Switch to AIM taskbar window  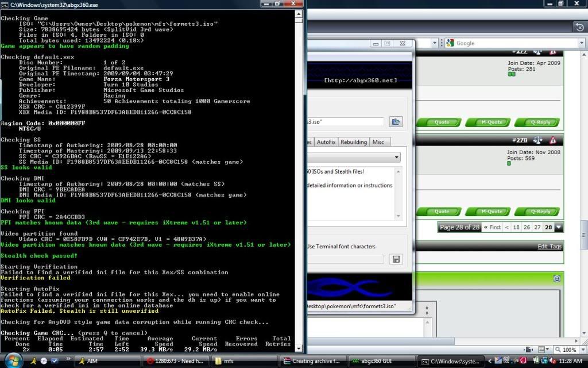pyautogui.click(x=106, y=361)
